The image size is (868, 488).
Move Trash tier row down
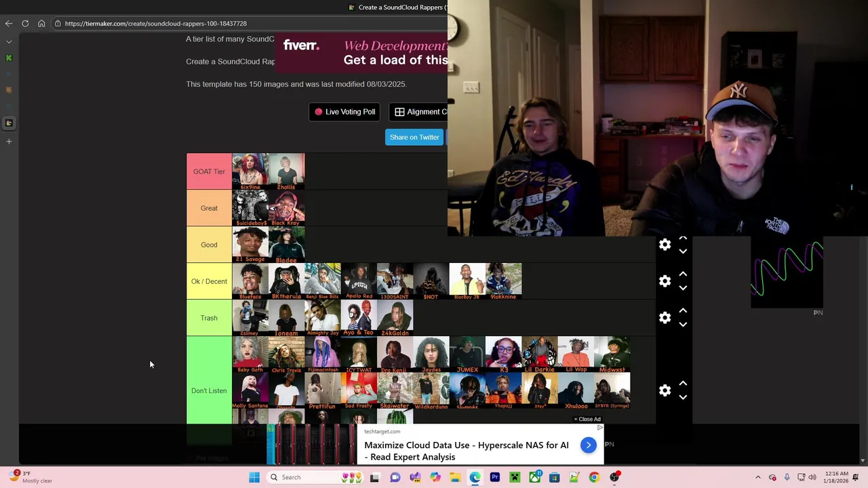tap(683, 325)
